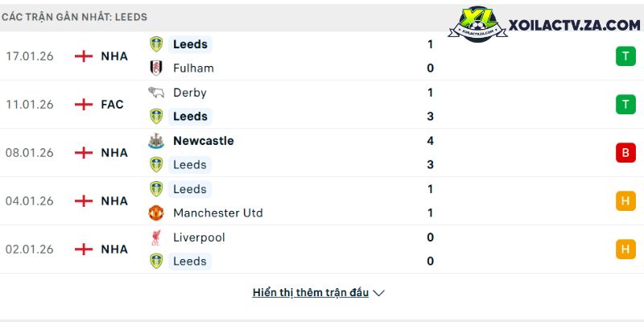The image size is (644, 322).
Task: Click the Derby club crest
Action: click(156, 93)
